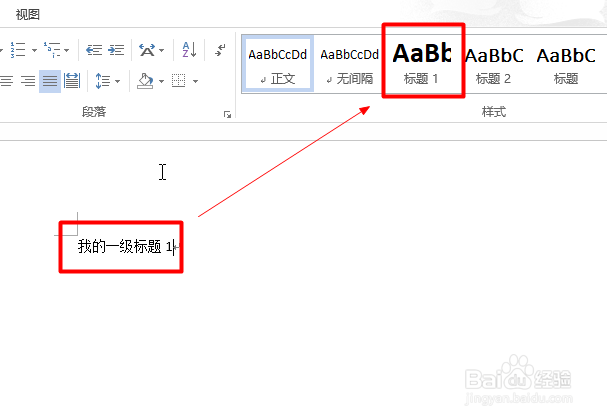Viewport: 607px width, 420px height.
Task: Apply multilevel list formatting
Action: pyautogui.click(x=52, y=50)
